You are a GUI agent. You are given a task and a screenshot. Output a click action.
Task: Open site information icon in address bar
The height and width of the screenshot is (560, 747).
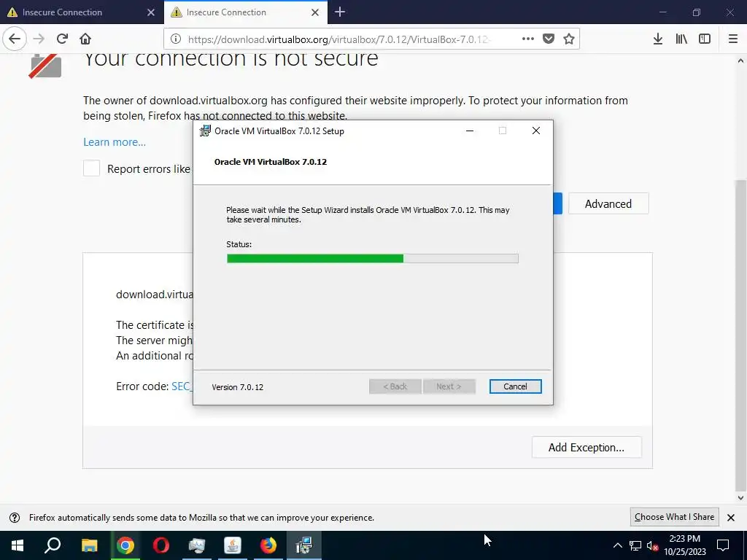(175, 39)
